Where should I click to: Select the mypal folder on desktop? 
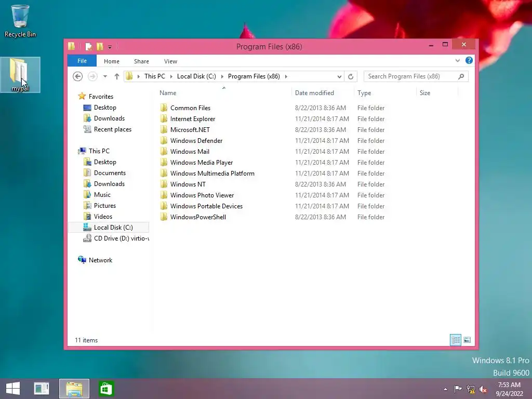tap(20, 75)
